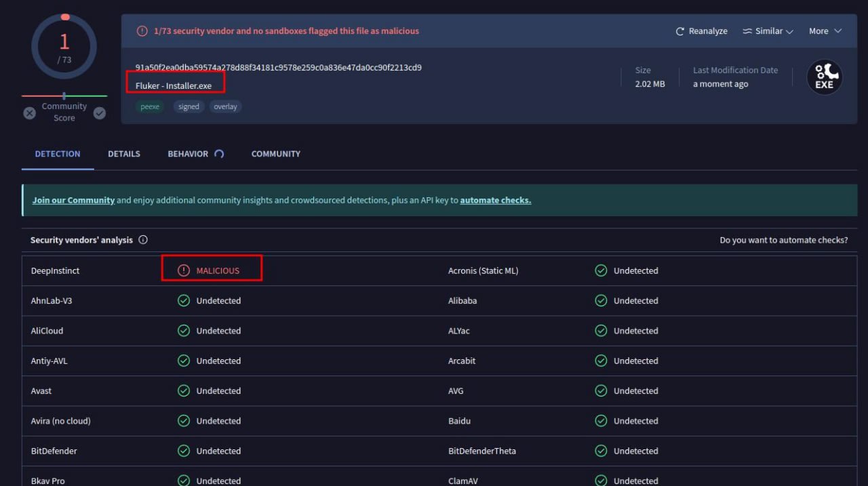Open the Similar dropdown menu
868x486 pixels.
click(768, 31)
